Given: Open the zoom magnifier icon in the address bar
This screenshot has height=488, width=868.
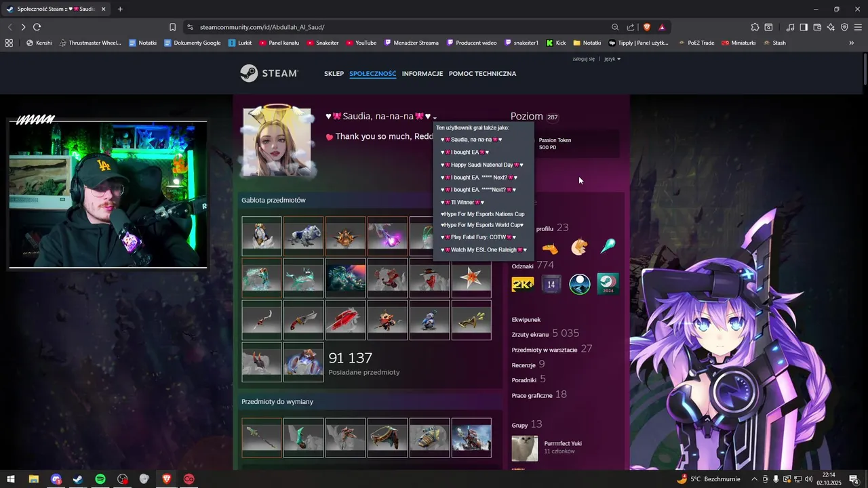Looking at the screenshot, I should point(615,27).
